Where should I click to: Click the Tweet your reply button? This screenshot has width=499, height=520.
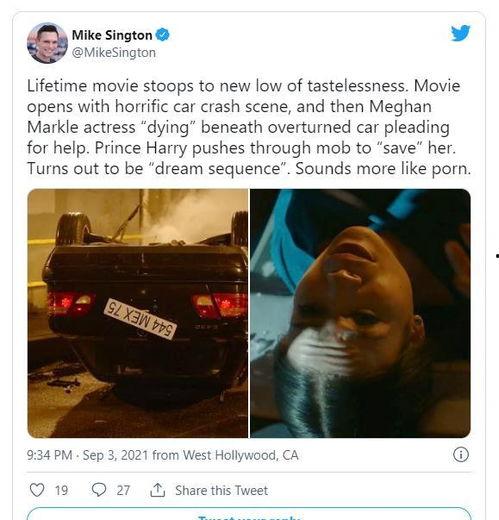coord(249,514)
